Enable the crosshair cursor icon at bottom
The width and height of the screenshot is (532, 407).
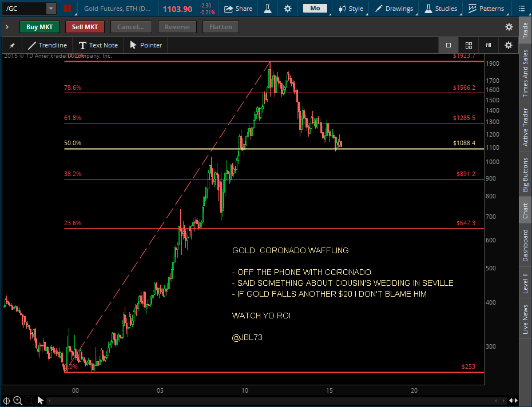[x=6, y=401]
